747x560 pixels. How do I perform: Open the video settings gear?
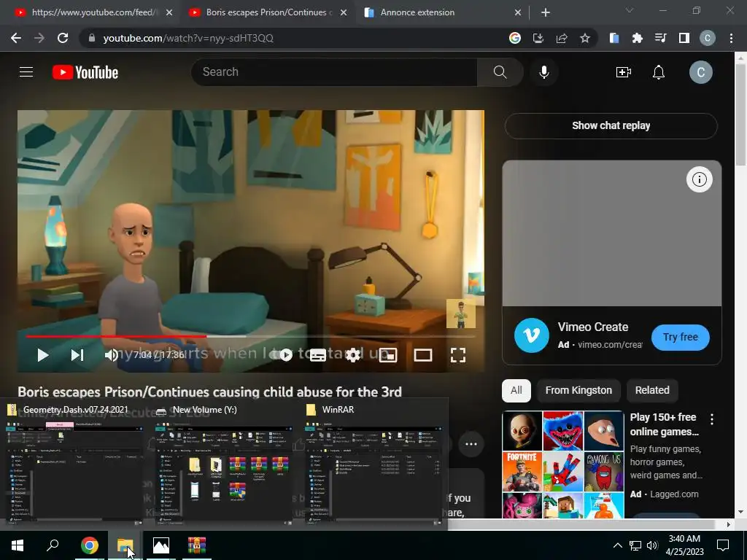(x=353, y=355)
